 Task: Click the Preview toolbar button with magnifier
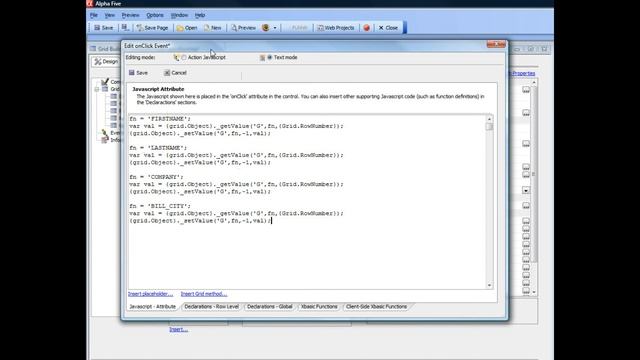(243, 28)
